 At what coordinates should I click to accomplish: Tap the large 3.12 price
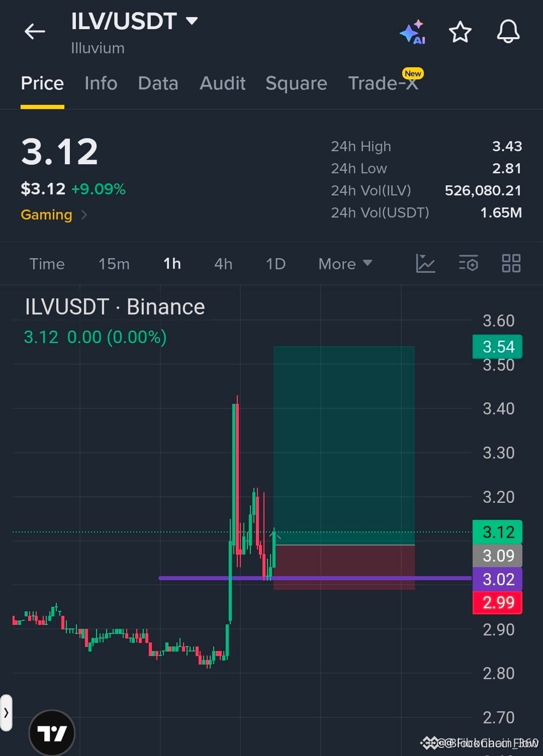pos(59,152)
